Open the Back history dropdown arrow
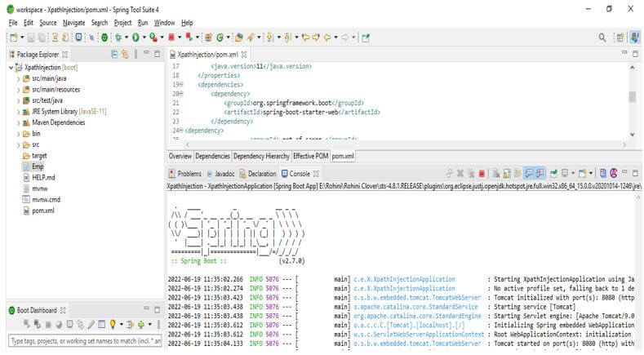Viewport: 644px width, 355px height. click(335, 38)
